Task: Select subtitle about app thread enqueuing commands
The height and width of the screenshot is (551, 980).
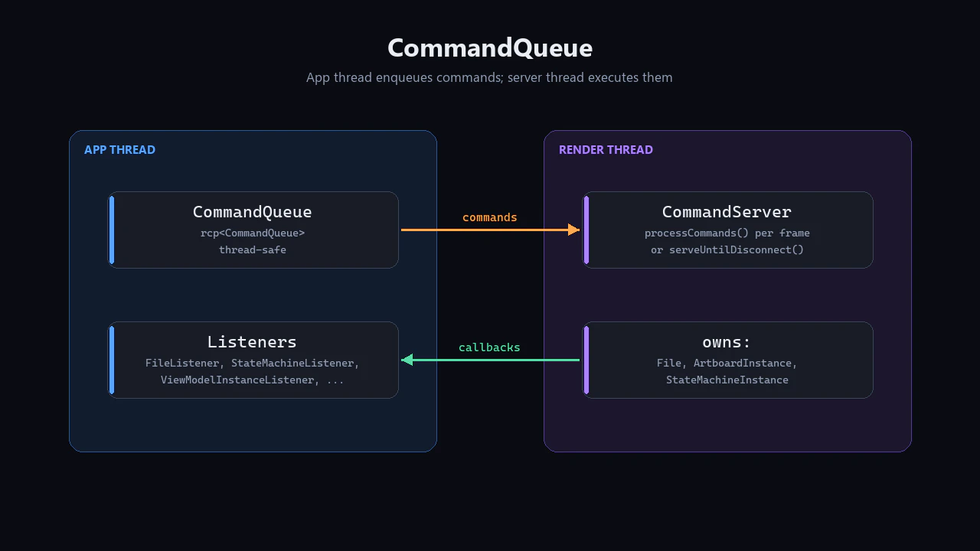Action: point(489,77)
